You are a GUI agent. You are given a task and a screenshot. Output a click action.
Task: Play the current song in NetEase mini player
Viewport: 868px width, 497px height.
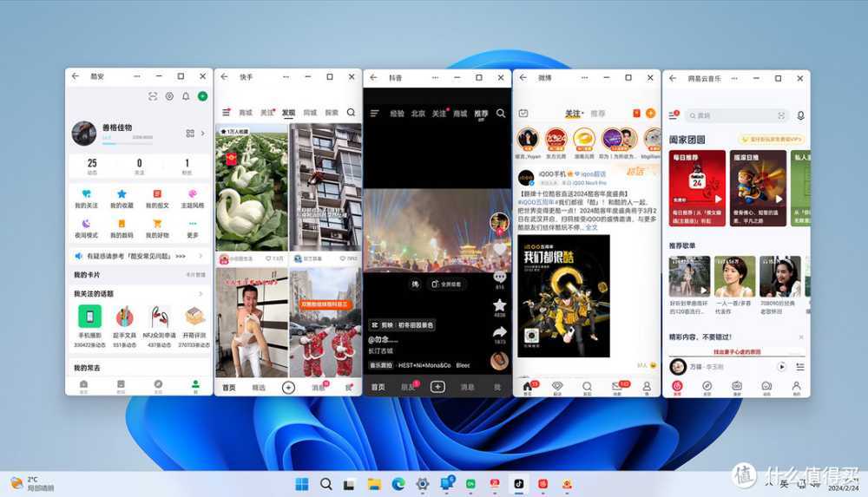click(x=781, y=366)
